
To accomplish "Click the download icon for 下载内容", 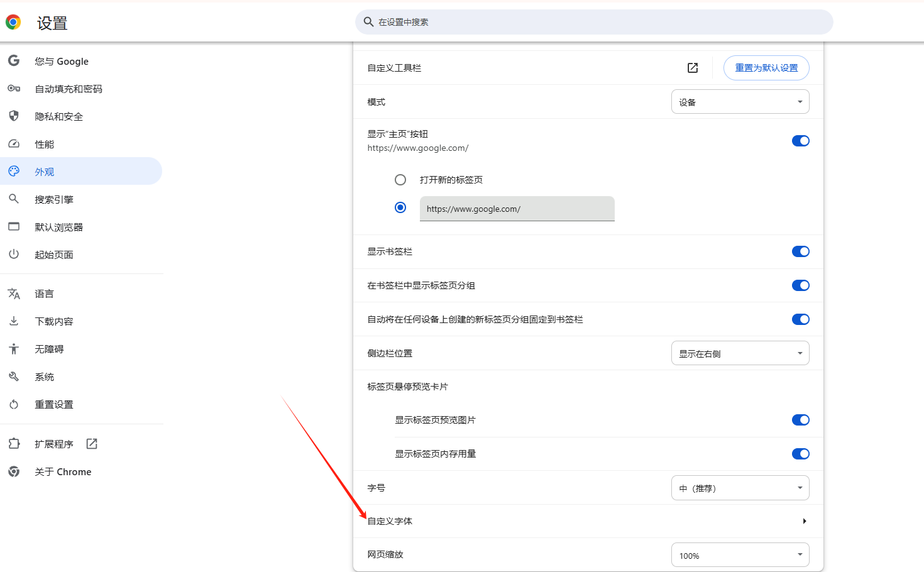I will click(14, 321).
